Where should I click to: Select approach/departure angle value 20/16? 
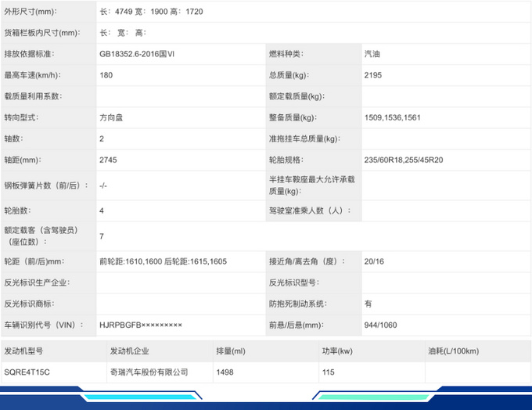[374, 261]
